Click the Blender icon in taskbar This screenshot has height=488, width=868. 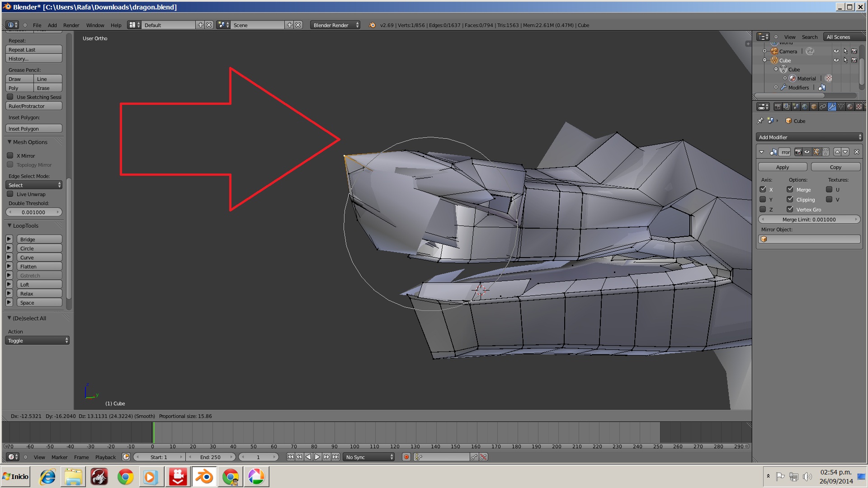pyautogui.click(x=204, y=477)
